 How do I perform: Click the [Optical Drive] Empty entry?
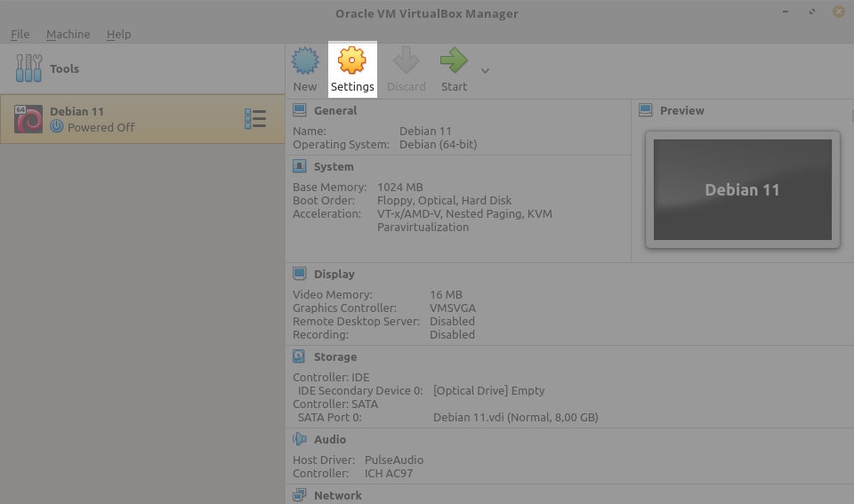tap(488, 391)
